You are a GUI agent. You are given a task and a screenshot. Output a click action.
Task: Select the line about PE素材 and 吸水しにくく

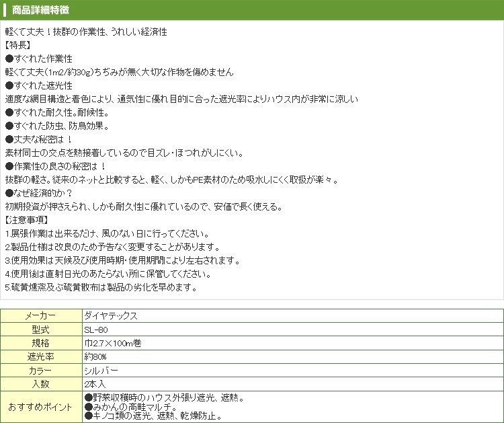tap(172, 180)
